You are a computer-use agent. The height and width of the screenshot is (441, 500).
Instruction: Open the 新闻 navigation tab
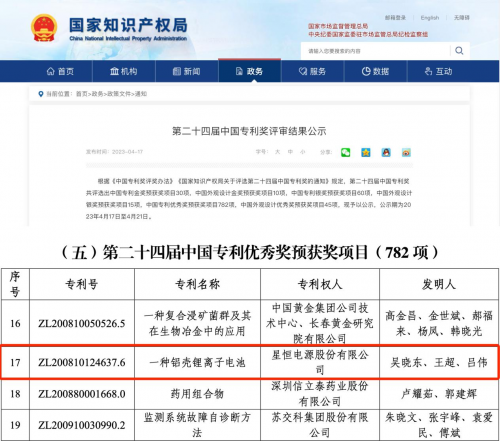click(187, 71)
